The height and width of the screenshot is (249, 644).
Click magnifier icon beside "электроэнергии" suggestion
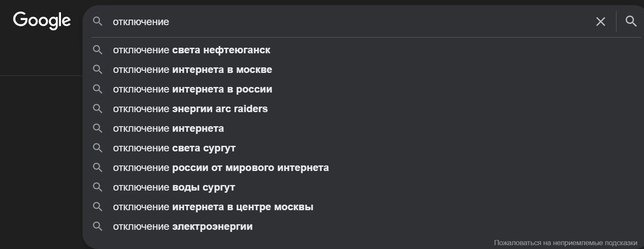point(98,227)
